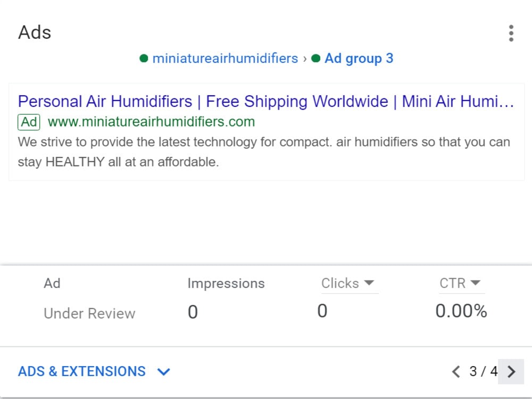Viewport: 532px width, 399px height.
Task: Open the CTR metric dropdown
Action: point(462,284)
